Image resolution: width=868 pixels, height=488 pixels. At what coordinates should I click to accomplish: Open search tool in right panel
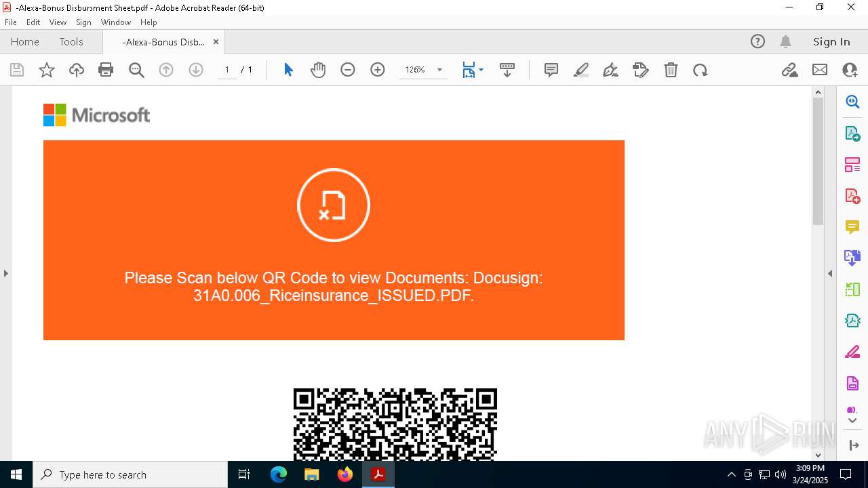pos(852,102)
